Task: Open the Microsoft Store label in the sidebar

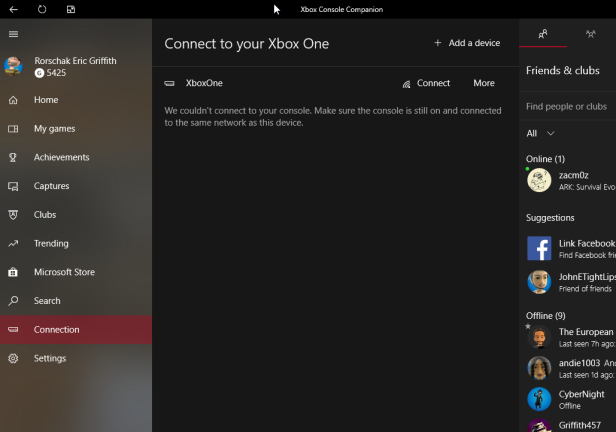Action: [64, 272]
